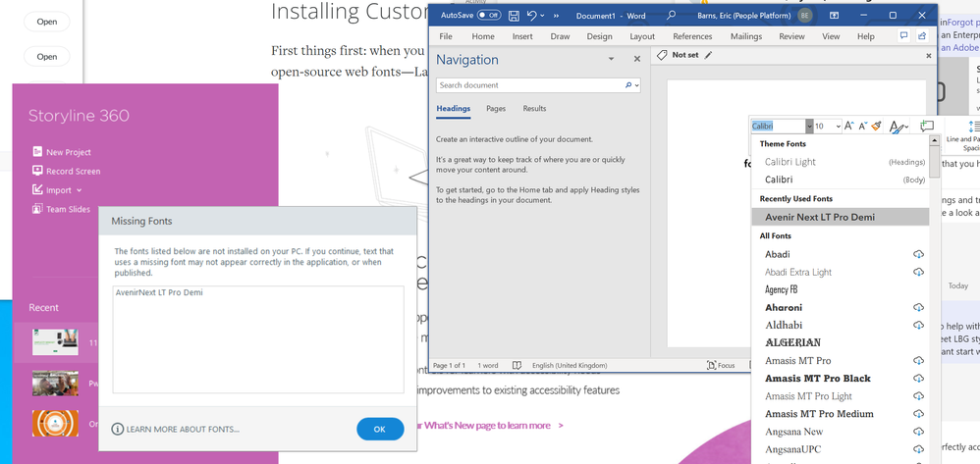Screen dimensions: 980x464
Task: Click the BE account avatar
Action: coord(805,16)
